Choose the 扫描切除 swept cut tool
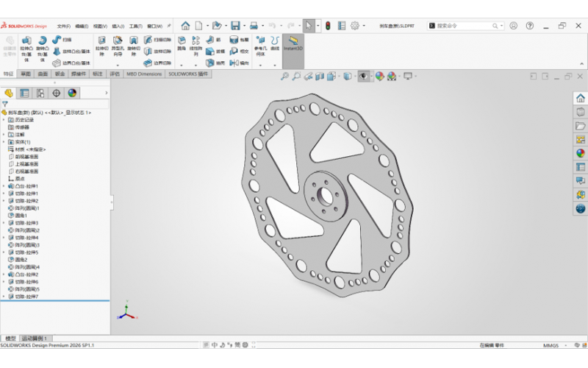Viewport: 588px width, 368px height. click(157, 40)
